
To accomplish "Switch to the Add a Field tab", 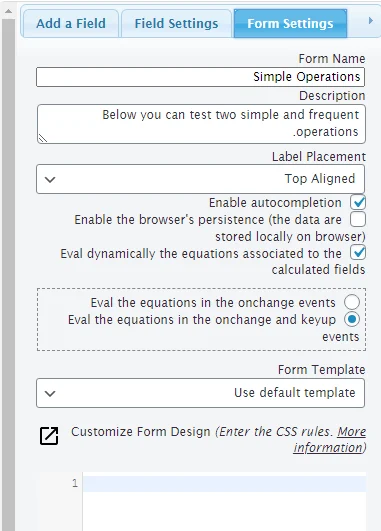I will tap(70, 23).
